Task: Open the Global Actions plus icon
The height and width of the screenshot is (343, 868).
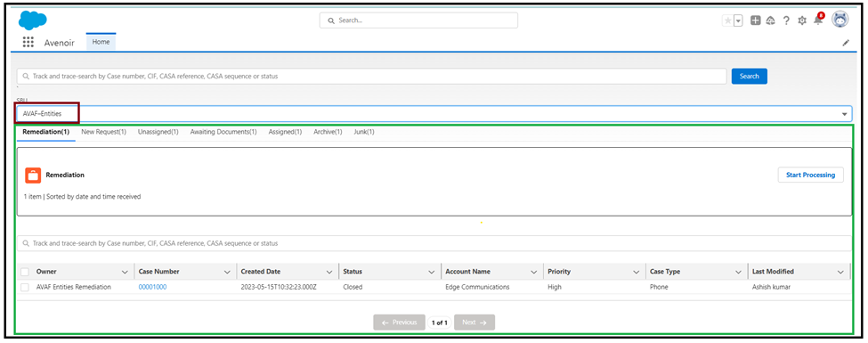Action: point(755,20)
